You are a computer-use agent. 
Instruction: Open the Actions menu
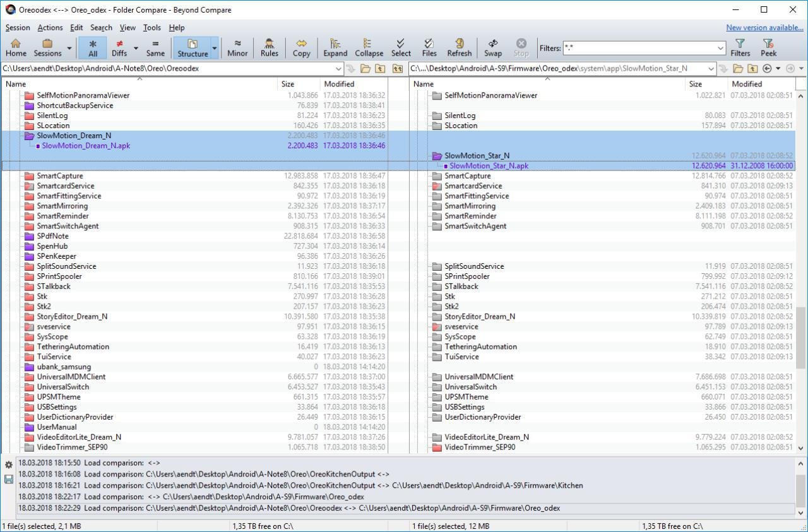click(50, 28)
